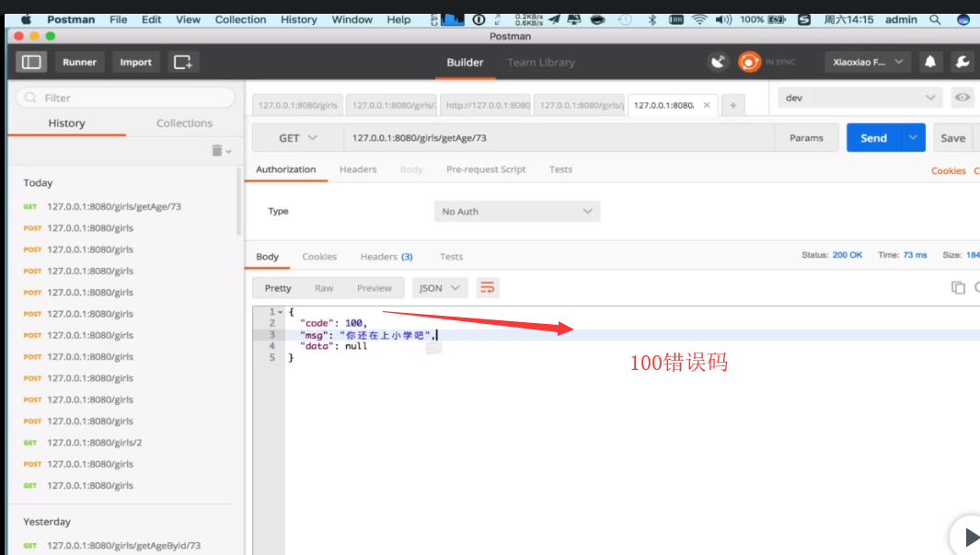Select history item GET 127.0.0.1:8080/girls/2

point(95,443)
